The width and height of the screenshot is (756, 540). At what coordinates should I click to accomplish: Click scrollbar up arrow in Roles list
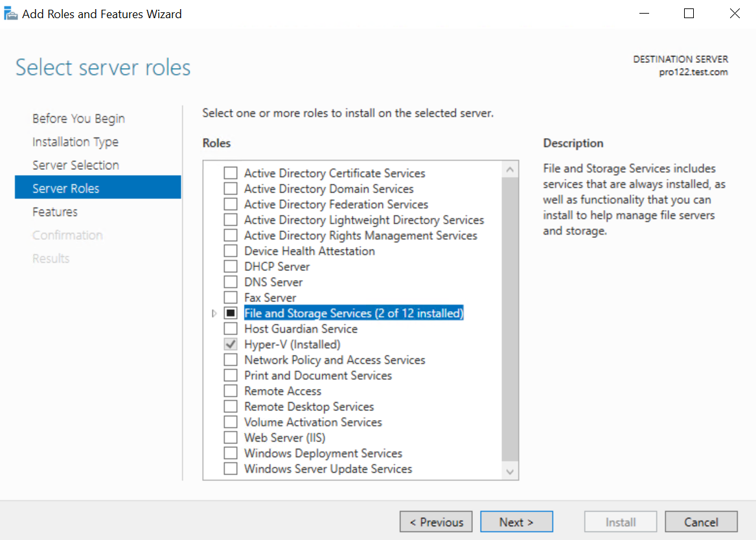click(510, 169)
